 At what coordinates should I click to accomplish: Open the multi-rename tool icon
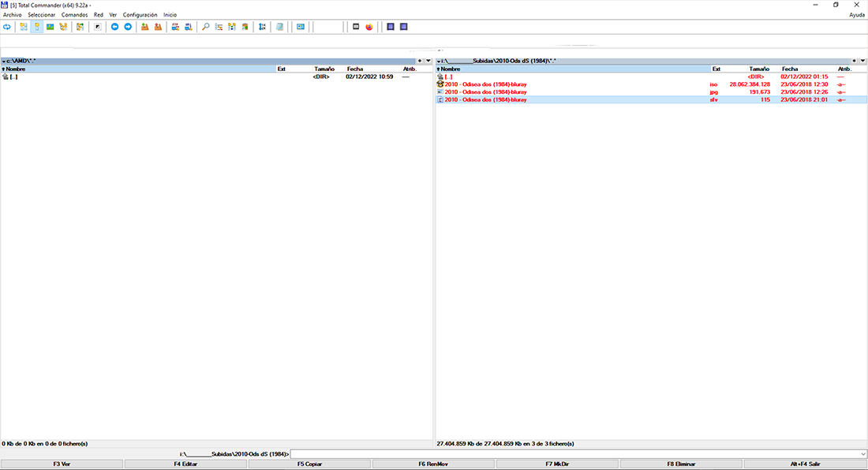click(x=219, y=27)
